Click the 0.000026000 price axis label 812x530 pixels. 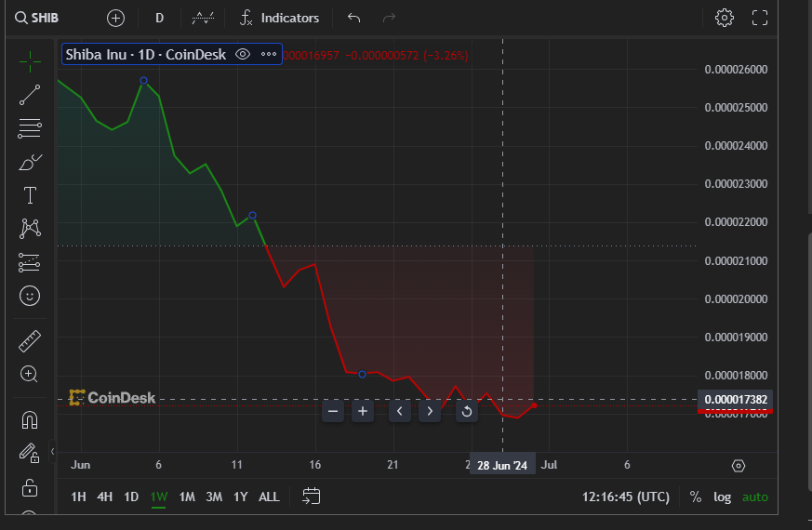click(736, 70)
